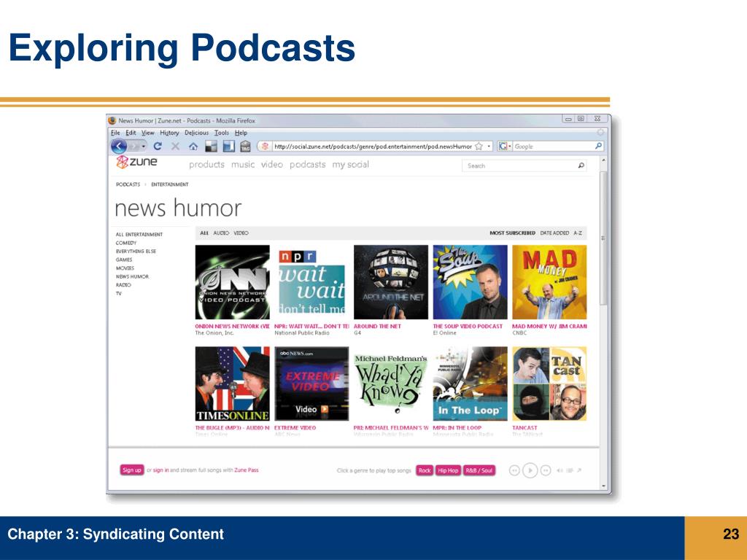Screen dimensions: 747x560
Task: Click the browser stop loading X icon
Action: point(175,146)
